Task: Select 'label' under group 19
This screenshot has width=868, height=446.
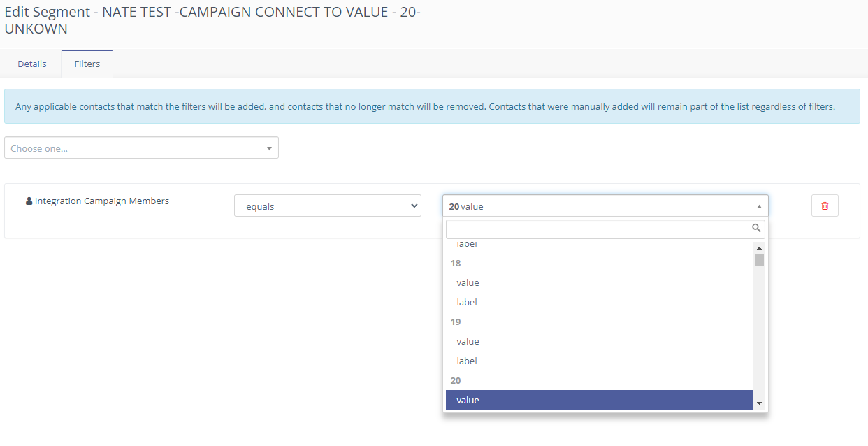Action: [600, 361]
